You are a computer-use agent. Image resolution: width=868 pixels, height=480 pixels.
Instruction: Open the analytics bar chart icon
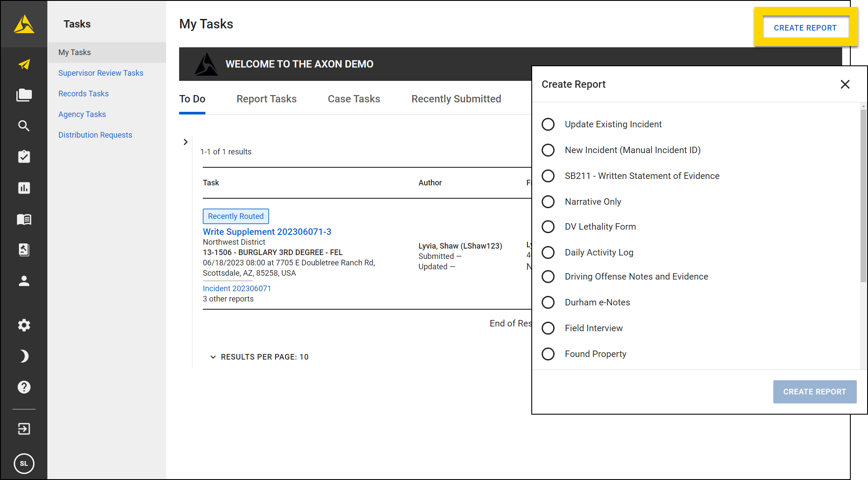pyautogui.click(x=24, y=188)
